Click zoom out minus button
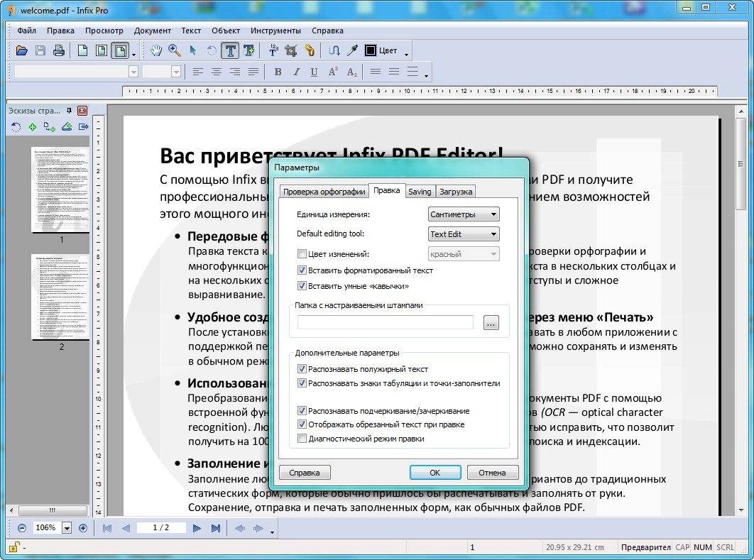The image size is (754, 560). tap(21, 528)
